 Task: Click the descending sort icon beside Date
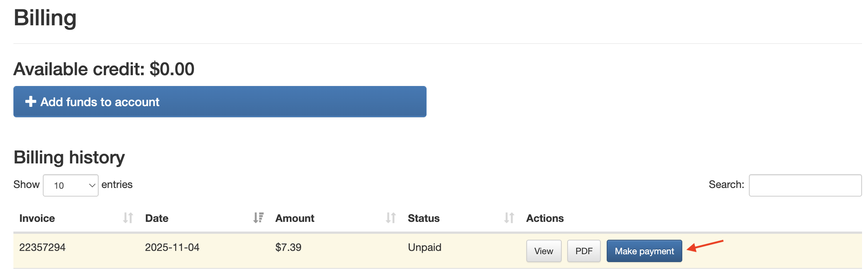tap(258, 218)
